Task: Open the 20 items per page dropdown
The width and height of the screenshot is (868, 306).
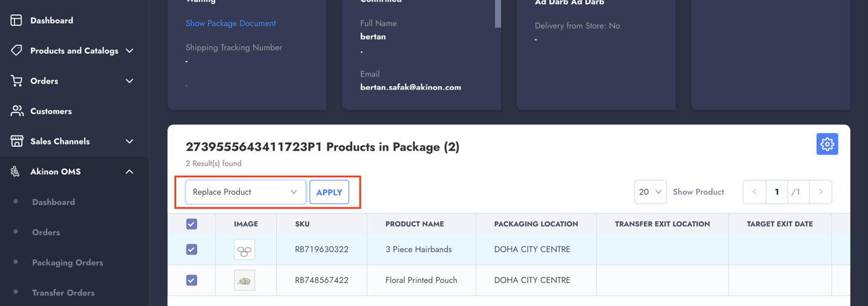Action: pyautogui.click(x=650, y=192)
